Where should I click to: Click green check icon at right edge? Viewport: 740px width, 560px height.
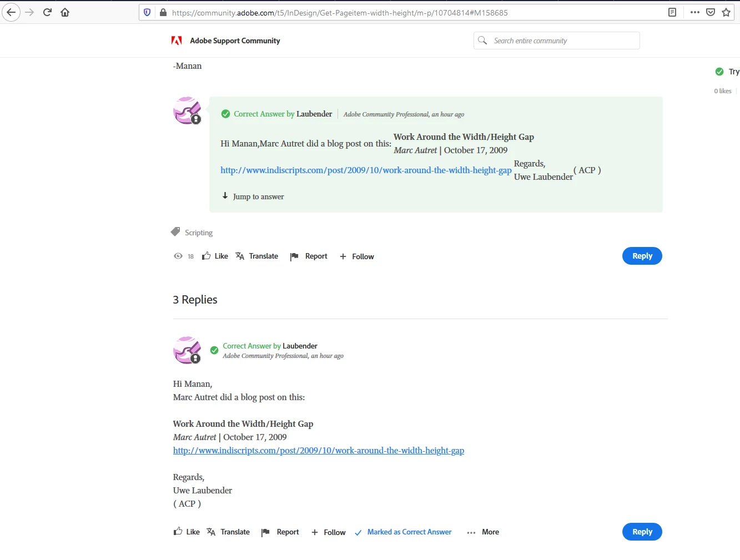tap(719, 72)
